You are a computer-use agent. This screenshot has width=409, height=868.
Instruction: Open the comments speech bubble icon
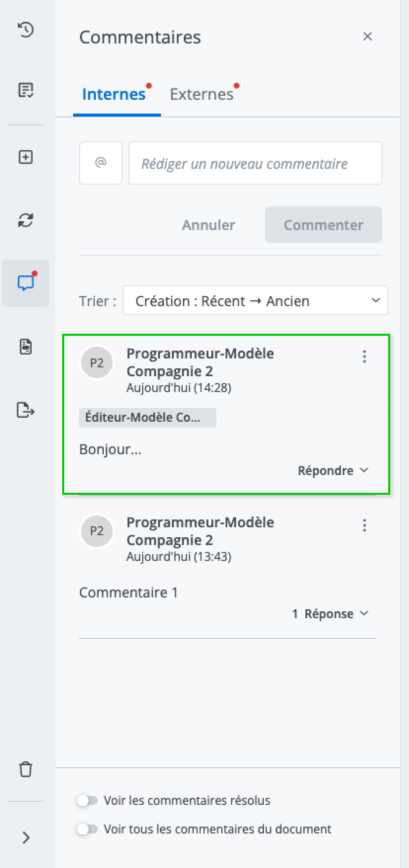pos(26,283)
